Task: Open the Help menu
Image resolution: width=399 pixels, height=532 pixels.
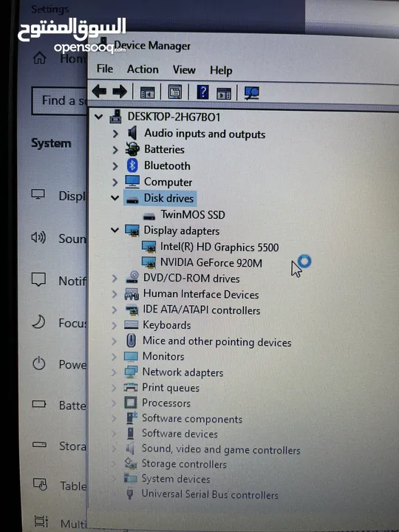Action: tap(221, 70)
